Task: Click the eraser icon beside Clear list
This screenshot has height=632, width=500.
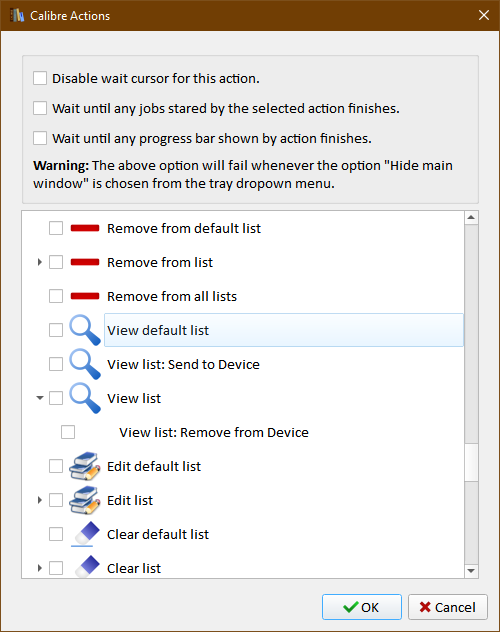Action: (x=87, y=566)
